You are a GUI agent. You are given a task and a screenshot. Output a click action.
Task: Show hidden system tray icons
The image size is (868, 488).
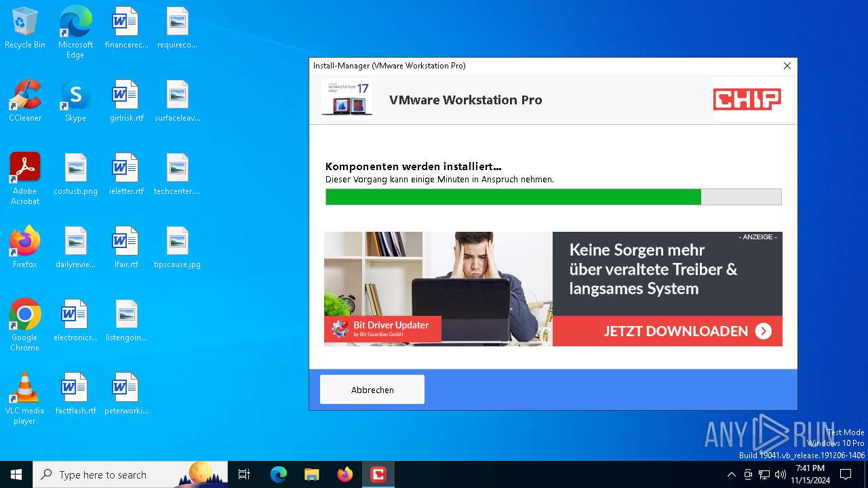coord(731,474)
